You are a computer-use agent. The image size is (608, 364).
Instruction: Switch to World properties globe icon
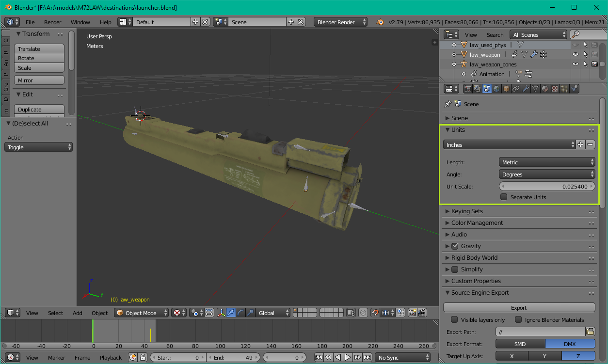tap(497, 89)
